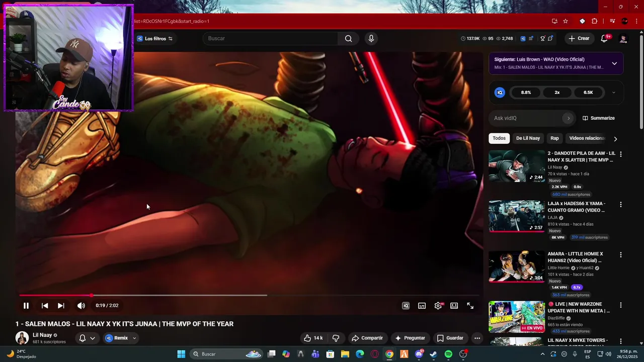
Task: Click the Ask vidIQ input field
Action: tap(527, 118)
